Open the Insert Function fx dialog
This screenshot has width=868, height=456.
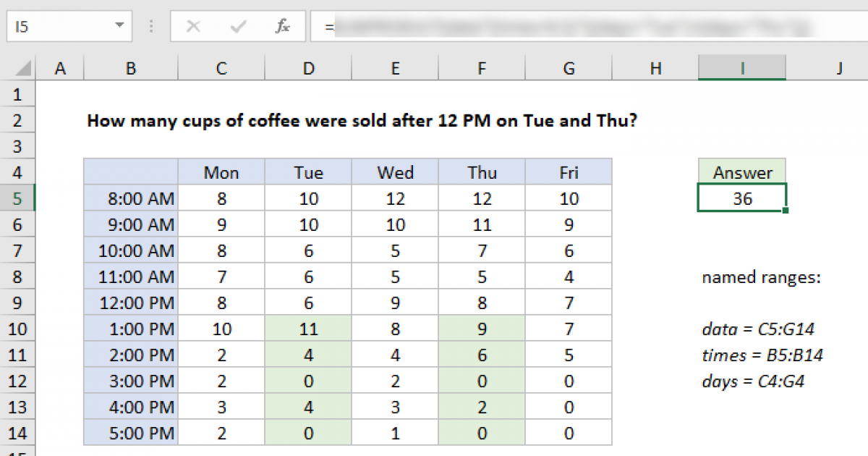click(282, 27)
